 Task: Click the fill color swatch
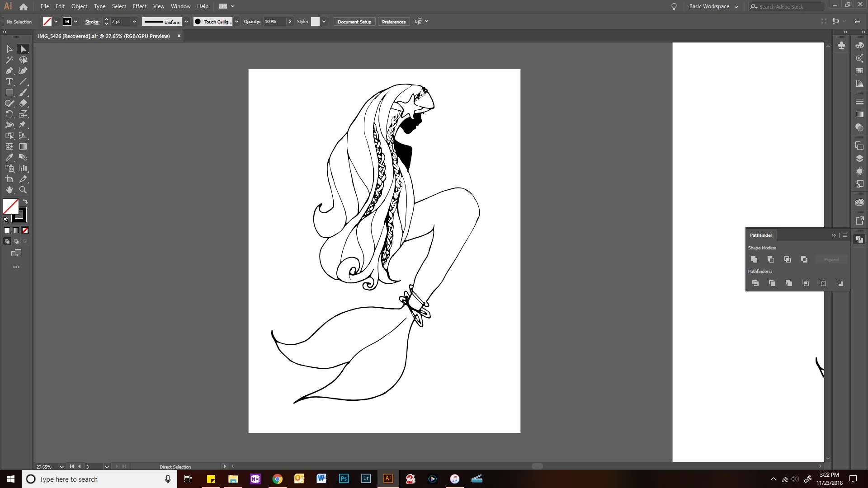[10, 206]
